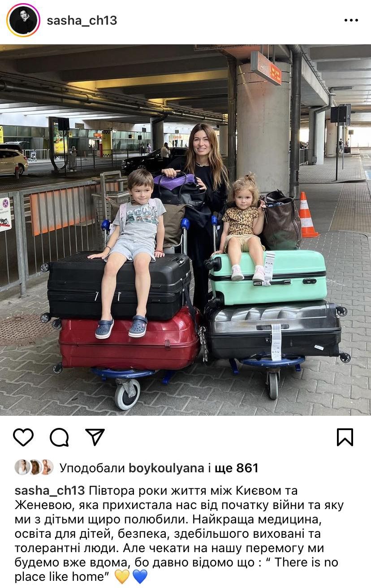Tap the third liker avatar thumbnail
This screenshot has height=588, width=371.
coord(47,467)
